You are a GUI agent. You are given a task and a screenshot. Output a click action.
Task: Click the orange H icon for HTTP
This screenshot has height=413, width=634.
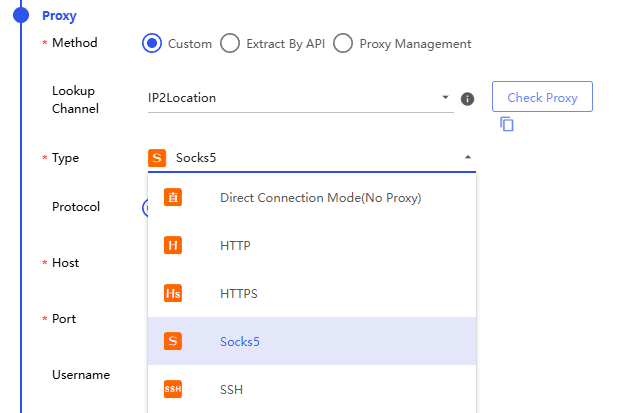(x=173, y=245)
